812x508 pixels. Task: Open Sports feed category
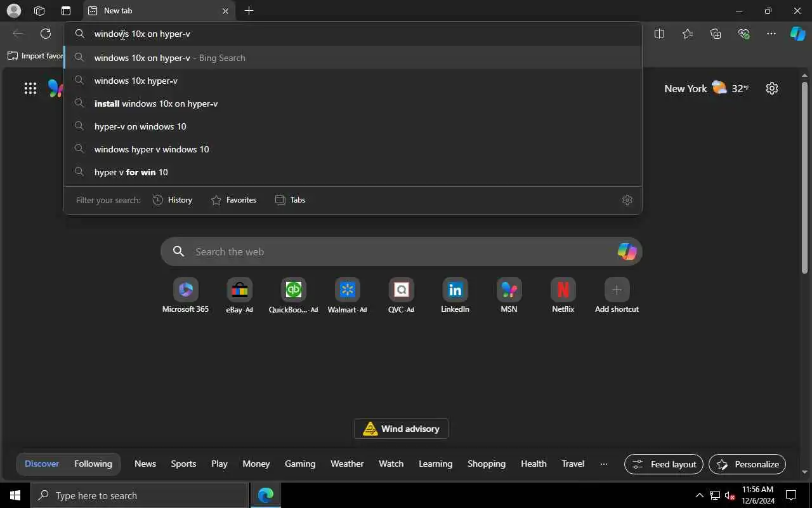tap(183, 464)
